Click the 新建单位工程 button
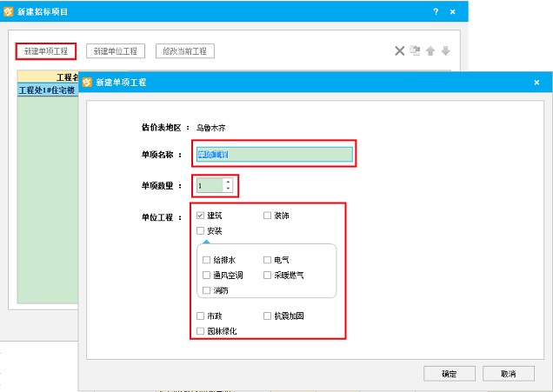Screen dimensions: 553x392 tap(117, 51)
